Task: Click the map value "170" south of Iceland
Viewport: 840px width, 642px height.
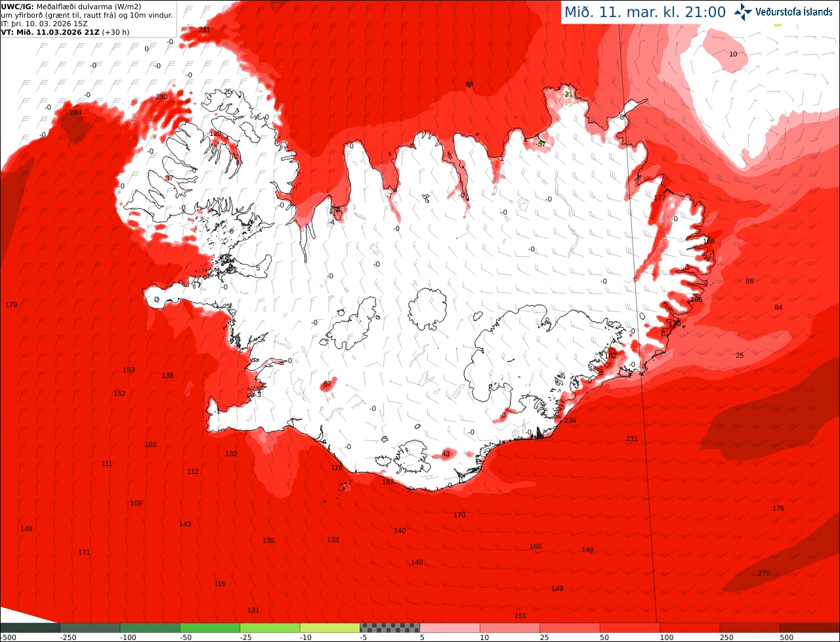Action: pos(459,515)
